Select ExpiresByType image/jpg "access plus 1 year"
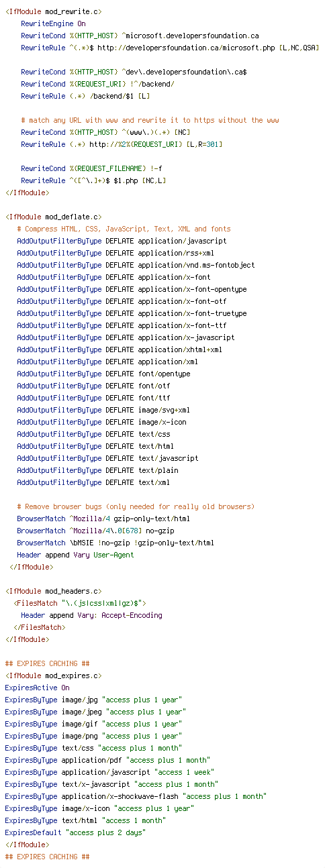 coord(93,700)
